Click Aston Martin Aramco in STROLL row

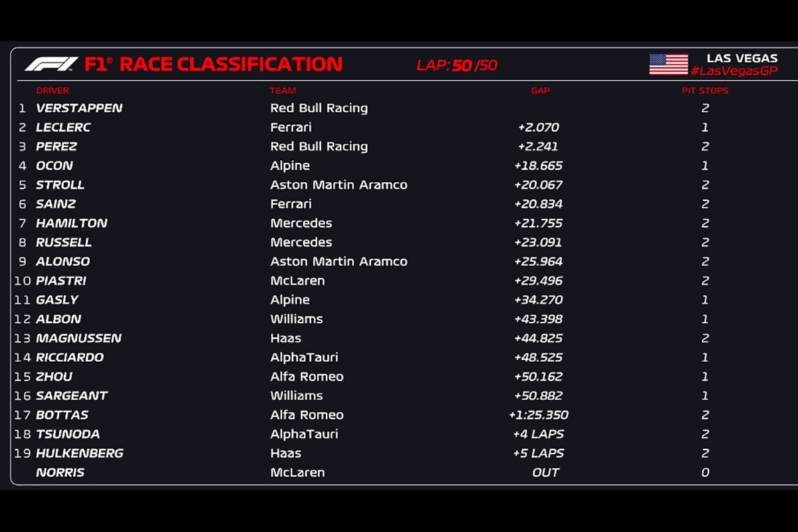tap(338, 185)
